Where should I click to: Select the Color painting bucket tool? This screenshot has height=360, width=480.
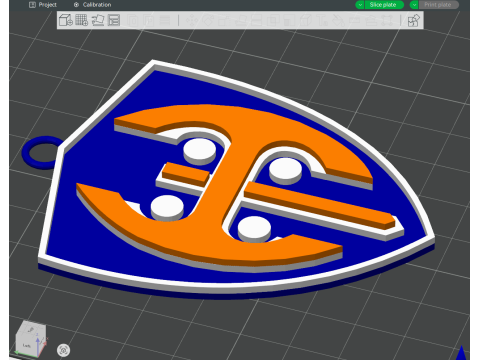click(x=338, y=20)
